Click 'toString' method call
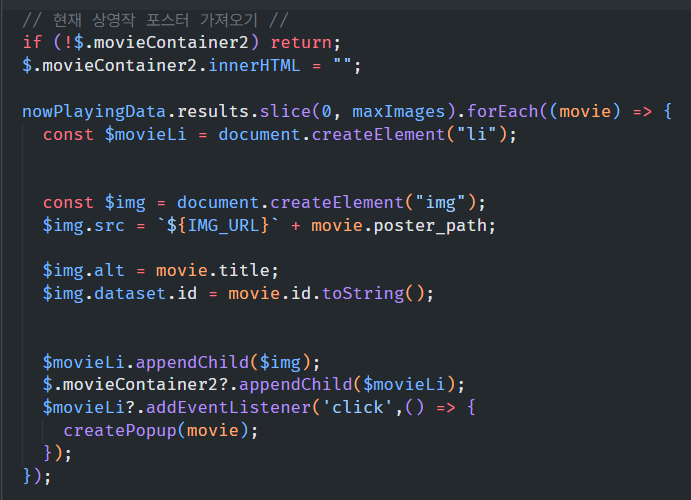The image size is (691, 500). tap(363, 294)
